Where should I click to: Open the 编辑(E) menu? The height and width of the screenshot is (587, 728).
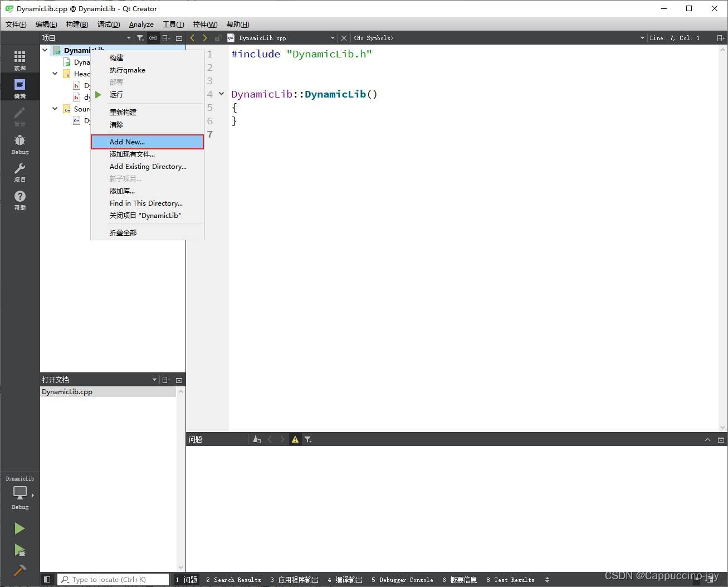[46, 24]
